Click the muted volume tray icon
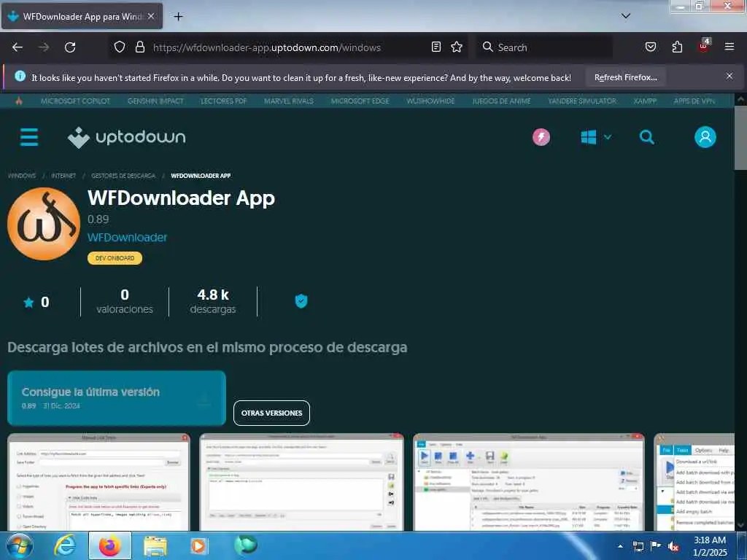This screenshot has height=560, width=747. click(x=673, y=547)
